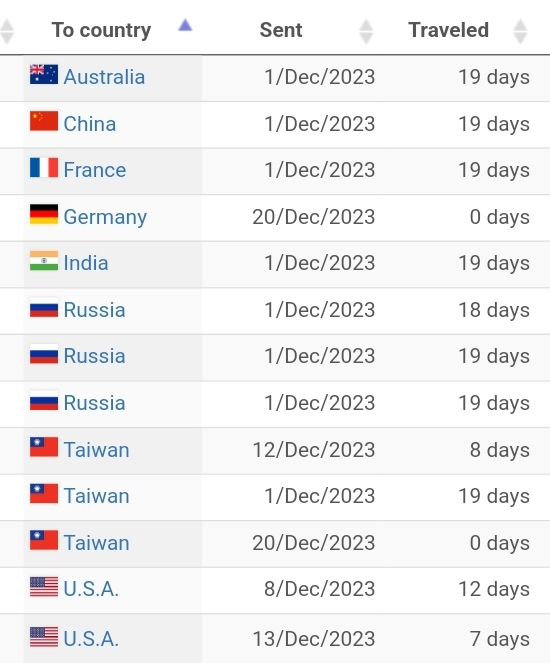Open U.S.A. link sent 13/Dec/2023
The image size is (550, 663).
click(91, 639)
